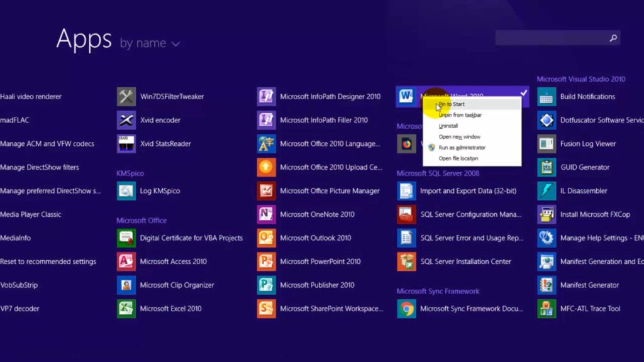Choose Open file location

[x=472, y=158]
